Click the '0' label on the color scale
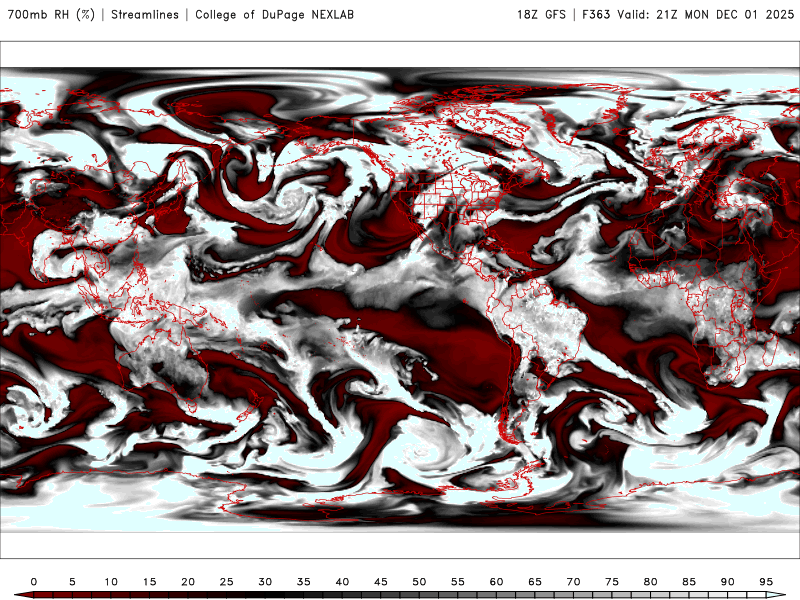Viewport: 800px width, 600px height. pos(34,582)
